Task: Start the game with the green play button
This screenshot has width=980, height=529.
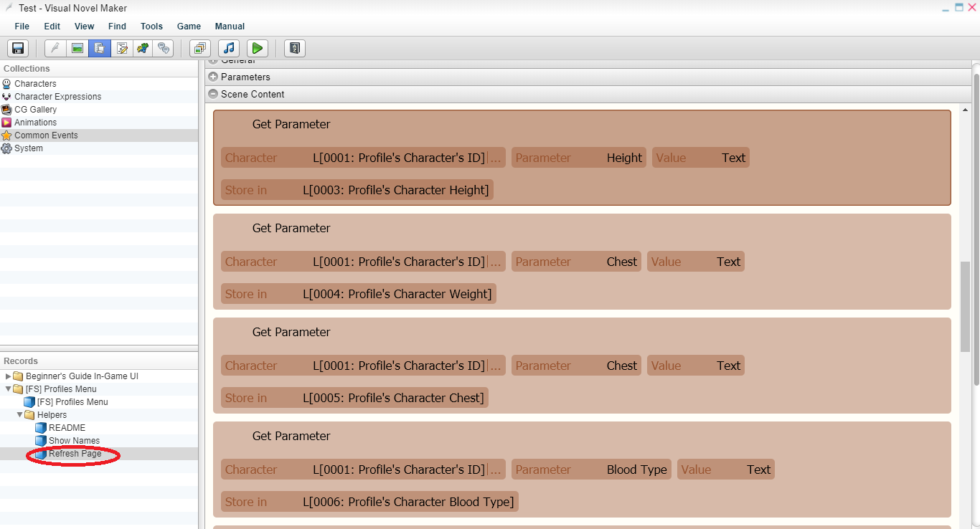Action: point(258,48)
